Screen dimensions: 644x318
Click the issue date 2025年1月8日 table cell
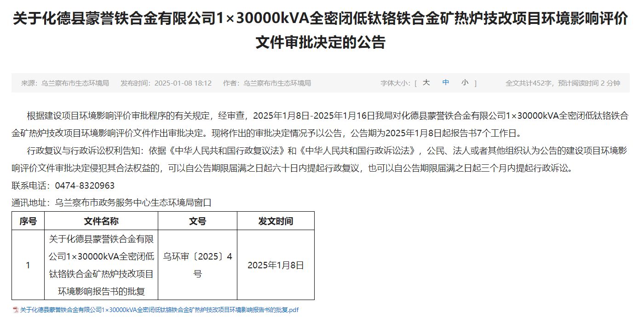click(276, 266)
